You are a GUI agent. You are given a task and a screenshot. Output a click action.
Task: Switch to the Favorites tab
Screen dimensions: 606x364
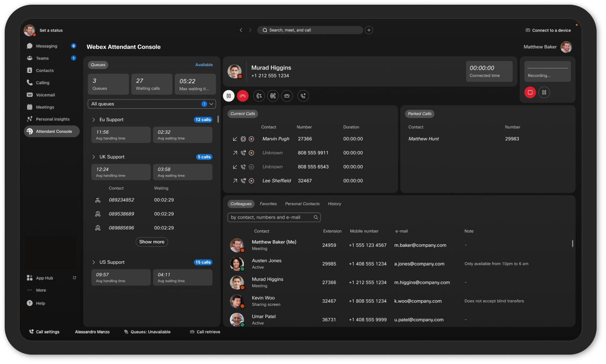268,204
